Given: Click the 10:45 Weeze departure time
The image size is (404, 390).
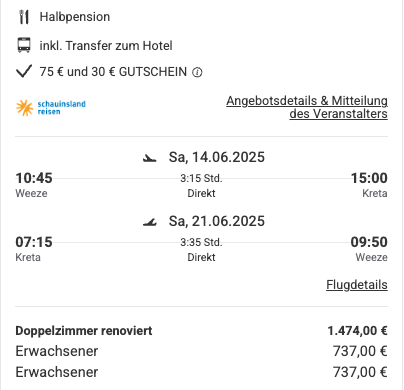Looking at the screenshot, I should (x=34, y=178).
